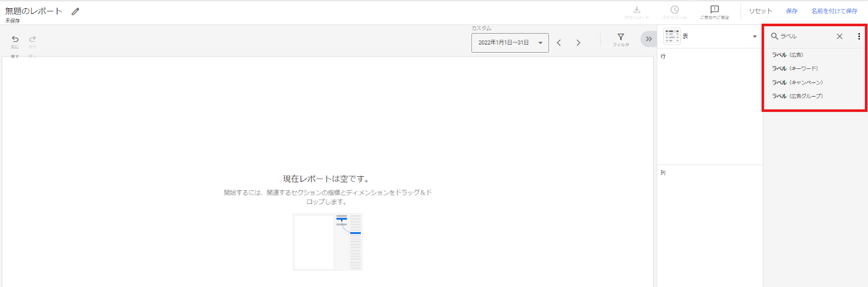The width and height of the screenshot is (868, 287).
Task: Collapse side panel with double-chevron button
Action: click(x=648, y=39)
